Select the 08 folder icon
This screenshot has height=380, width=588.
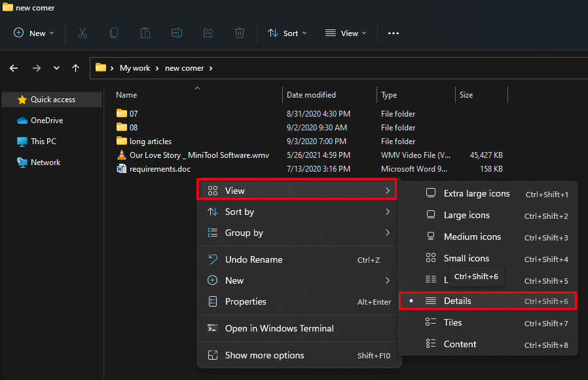click(122, 127)
